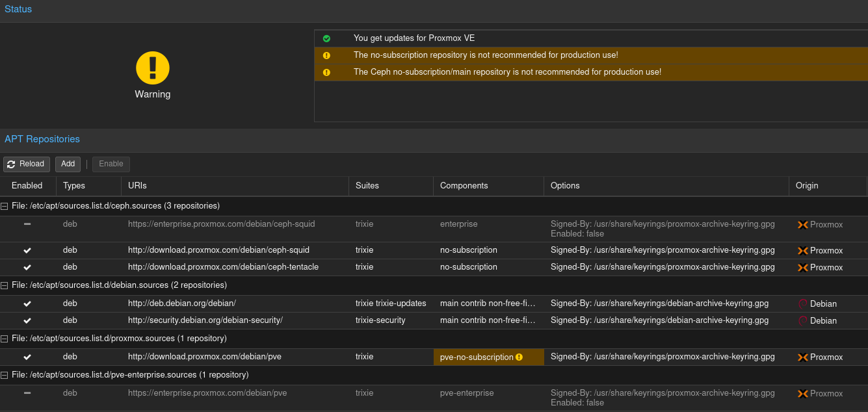Sort by the Origin column header

coord(828,186)
